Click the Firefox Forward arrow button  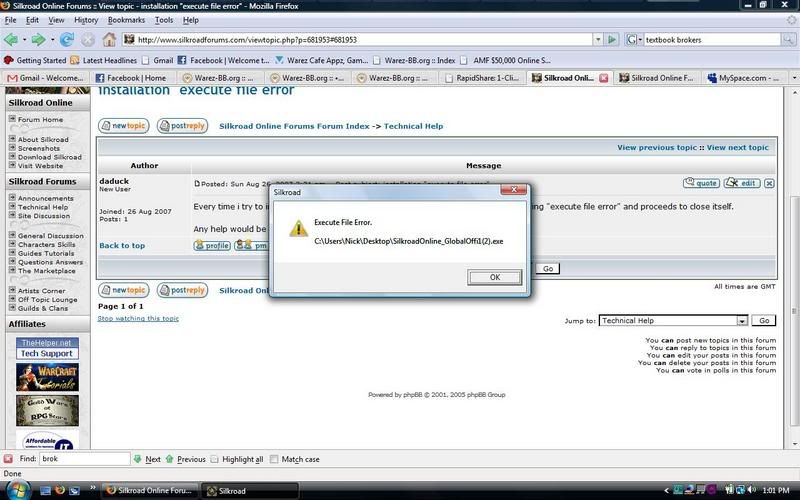tap(39, 40)
